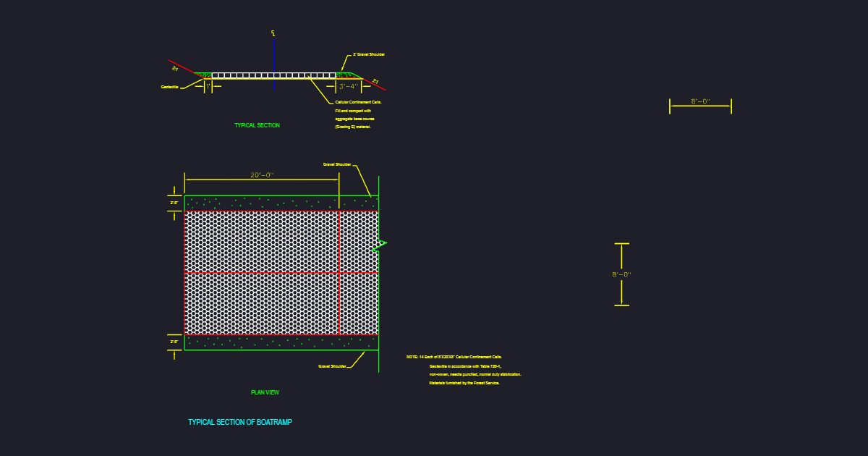
Task: Select the green "TYPICAL SECTION" title
Action: 257,125
